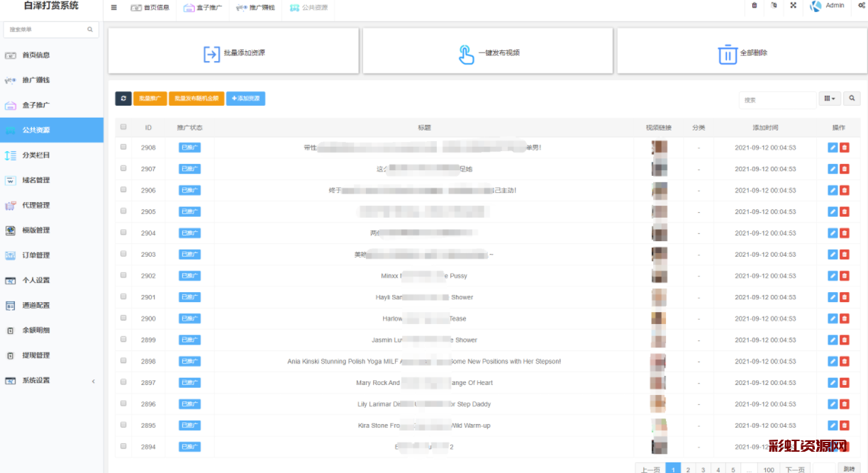Click the edit icon for row 2908

(833, 148)
